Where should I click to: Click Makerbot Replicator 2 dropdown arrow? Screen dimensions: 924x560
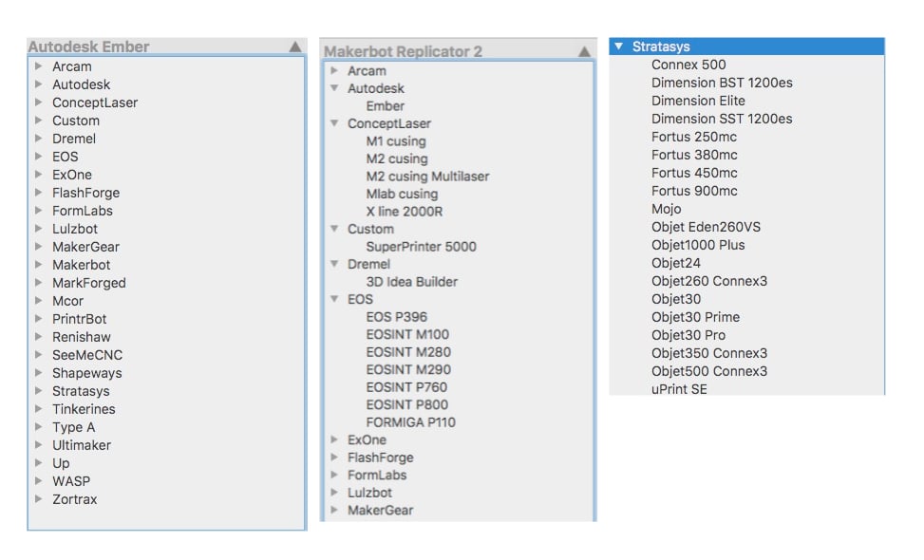point(584,52)
